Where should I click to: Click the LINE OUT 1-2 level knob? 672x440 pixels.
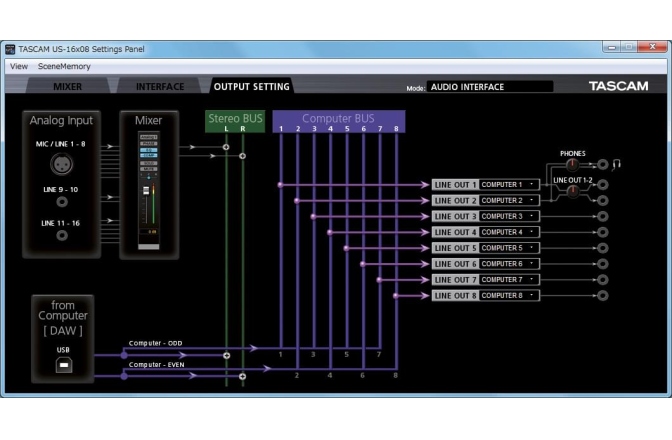tap(573, 192)
